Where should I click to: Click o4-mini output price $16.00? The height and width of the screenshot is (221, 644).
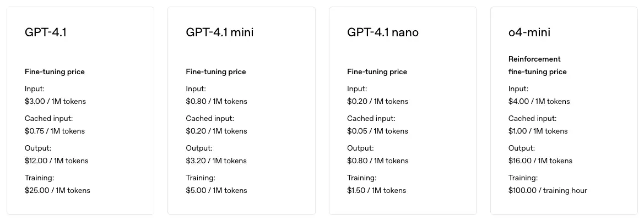(540, 161)
